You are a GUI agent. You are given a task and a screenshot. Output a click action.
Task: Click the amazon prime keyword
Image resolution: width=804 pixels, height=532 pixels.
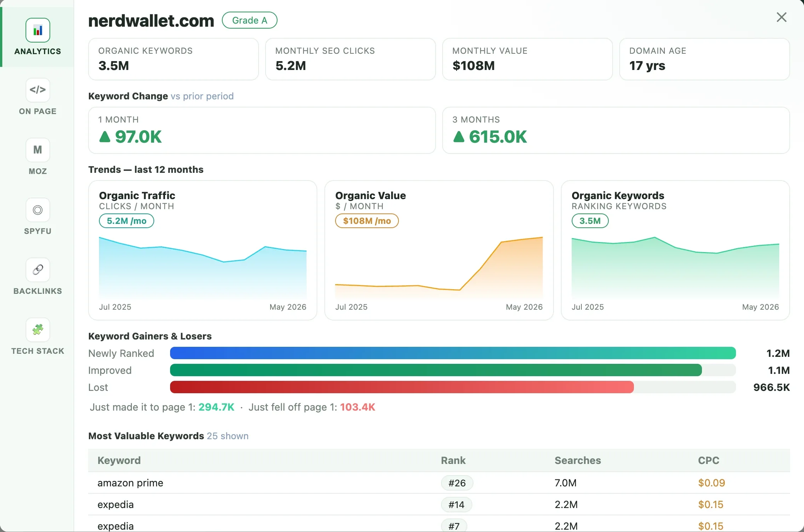tap(130, 483)
